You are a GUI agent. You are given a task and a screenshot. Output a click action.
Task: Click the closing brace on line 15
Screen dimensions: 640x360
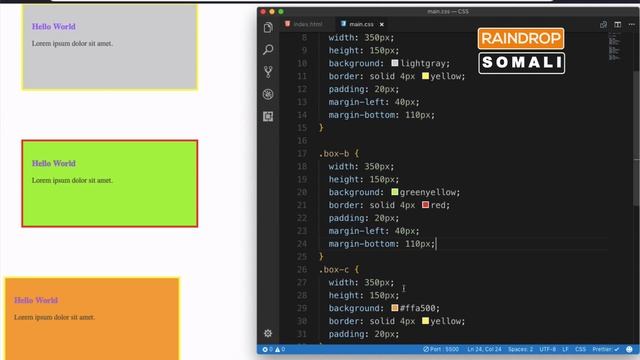click(x=321, y=128)
